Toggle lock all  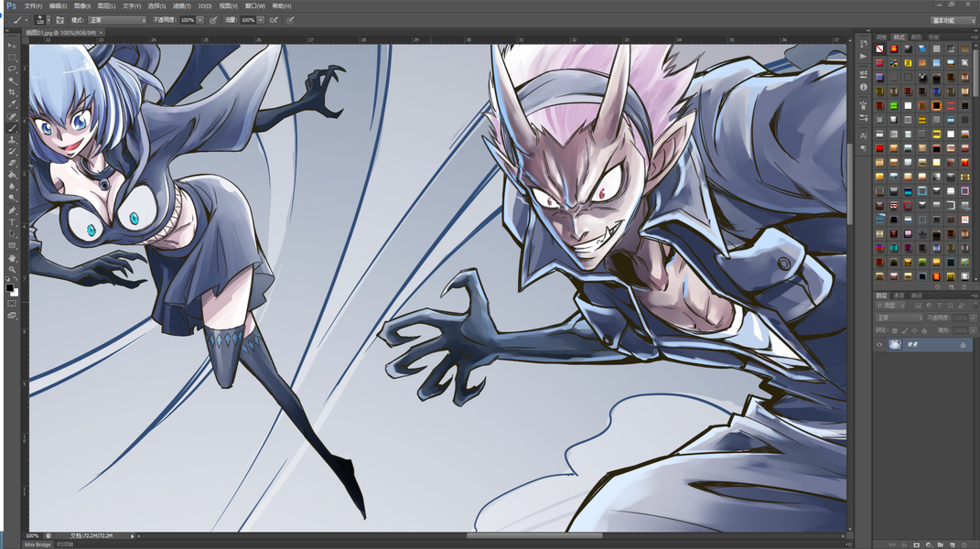924,330
